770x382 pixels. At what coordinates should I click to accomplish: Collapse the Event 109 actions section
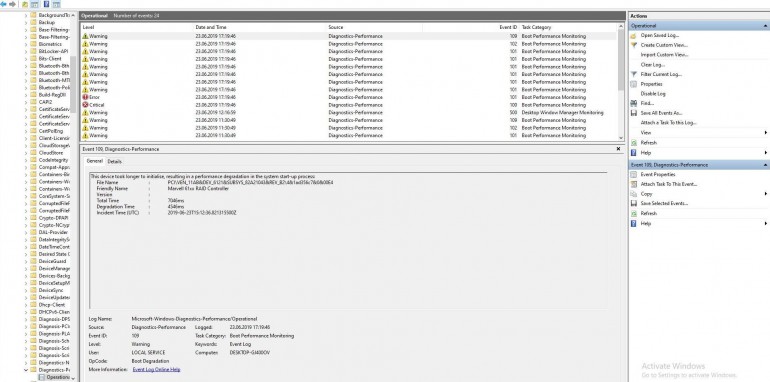tap(766, 165)
